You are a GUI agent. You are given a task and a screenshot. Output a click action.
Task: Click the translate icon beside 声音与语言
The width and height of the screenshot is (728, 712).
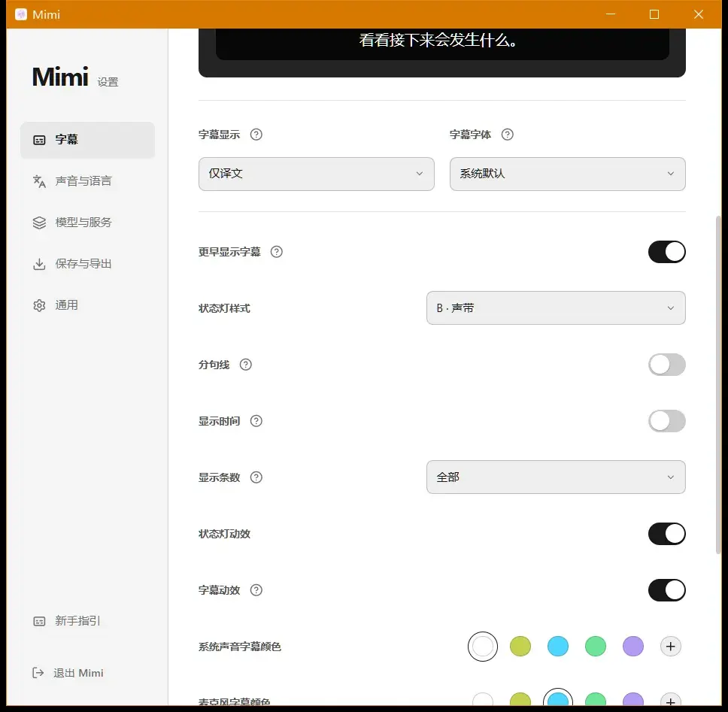coord(39,181)
